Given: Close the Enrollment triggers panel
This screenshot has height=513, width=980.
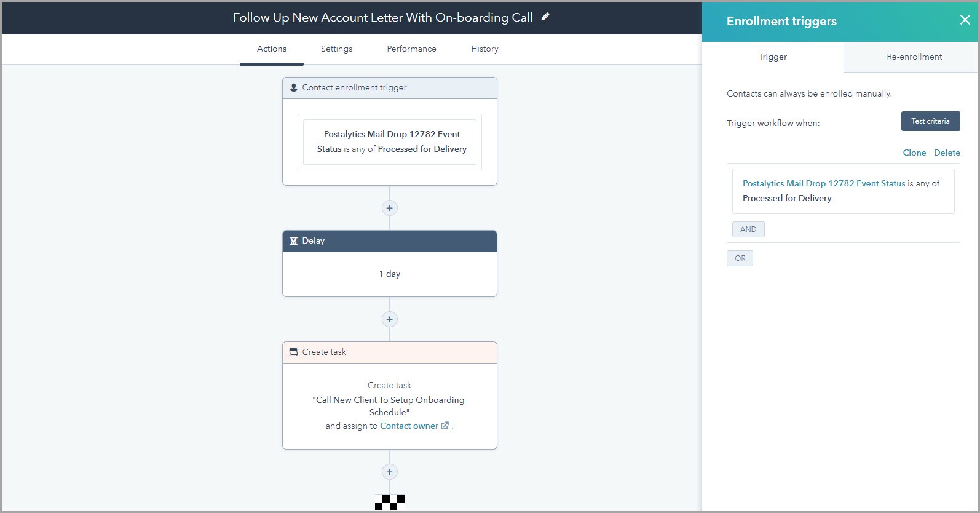Looking at the screenshot, I should [x=965, y=20].
